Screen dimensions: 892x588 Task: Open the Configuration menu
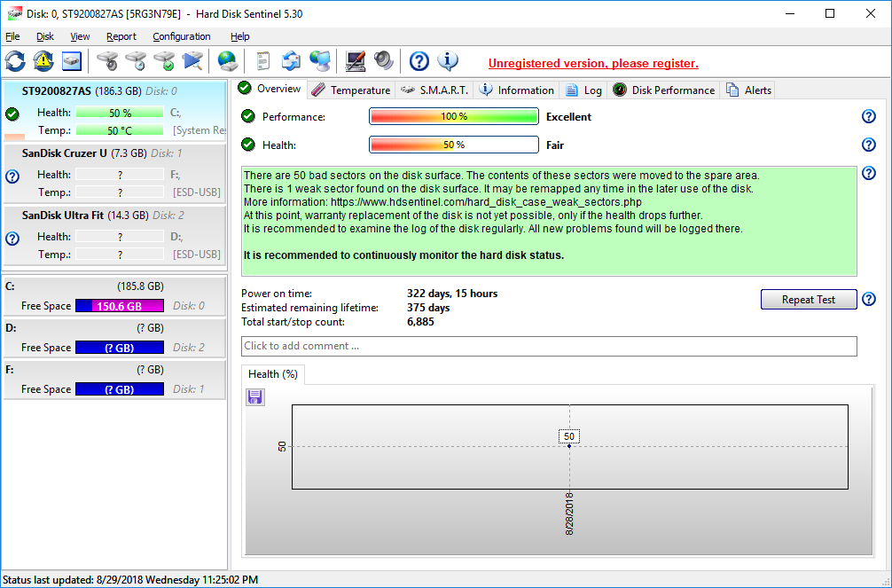[182, 36]
